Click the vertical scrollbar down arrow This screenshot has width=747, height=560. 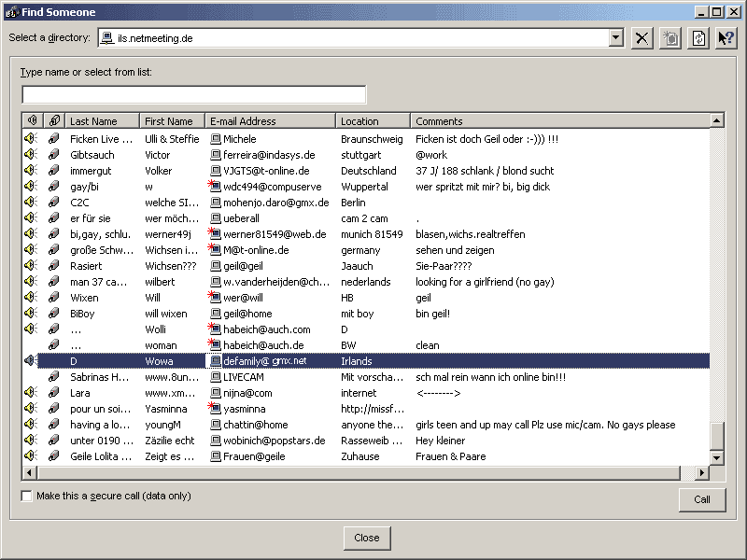(x=716, y=458)
